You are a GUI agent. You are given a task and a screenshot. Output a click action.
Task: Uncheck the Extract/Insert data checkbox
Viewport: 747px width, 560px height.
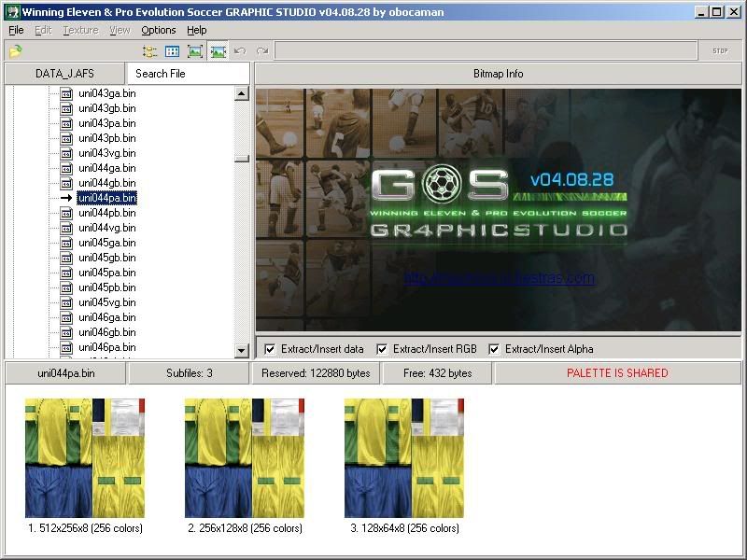point(270,349)
